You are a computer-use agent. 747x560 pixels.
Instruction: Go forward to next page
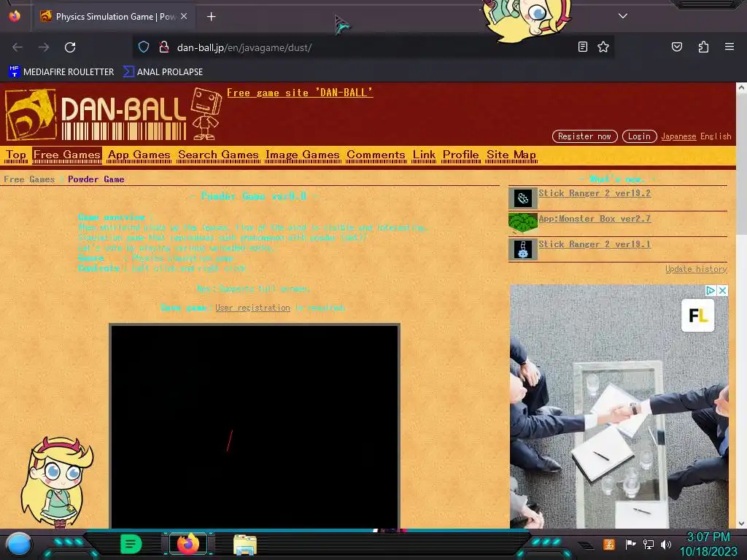[44, 47]
